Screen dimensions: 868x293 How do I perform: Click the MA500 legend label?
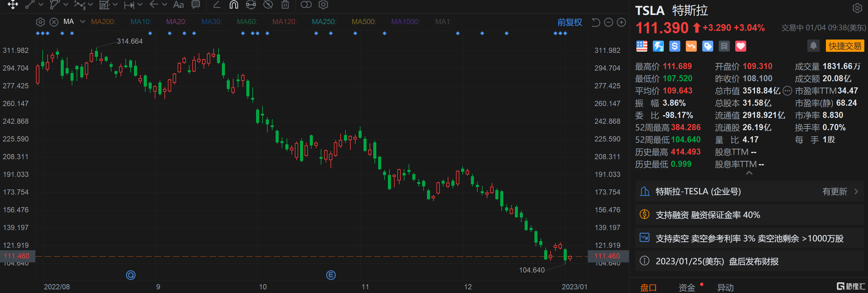point(364,22)
